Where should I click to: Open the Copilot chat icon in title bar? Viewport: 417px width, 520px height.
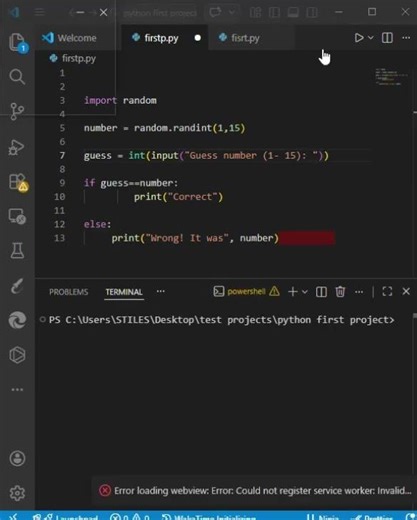pyautogui.click(x=215, y=13)
